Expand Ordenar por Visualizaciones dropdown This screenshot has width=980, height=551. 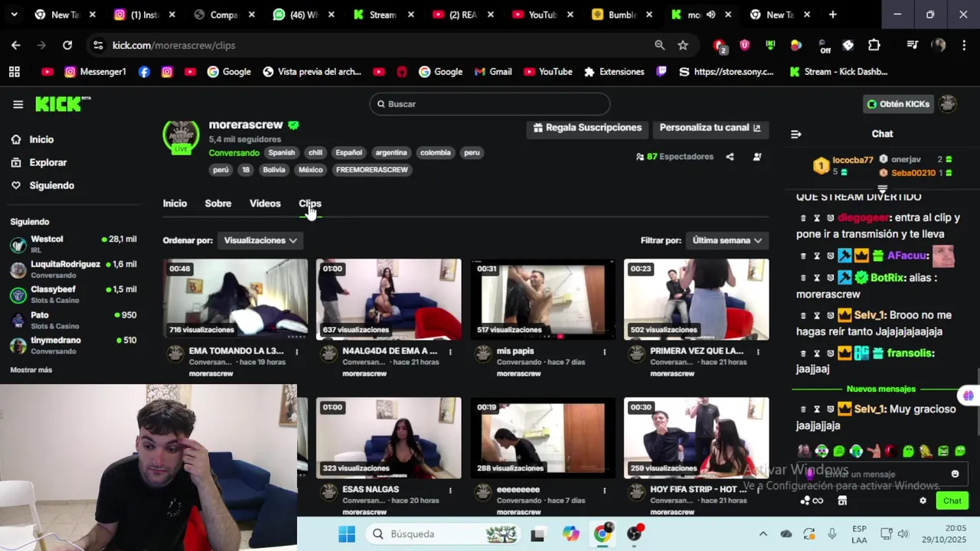pos(260,240)
